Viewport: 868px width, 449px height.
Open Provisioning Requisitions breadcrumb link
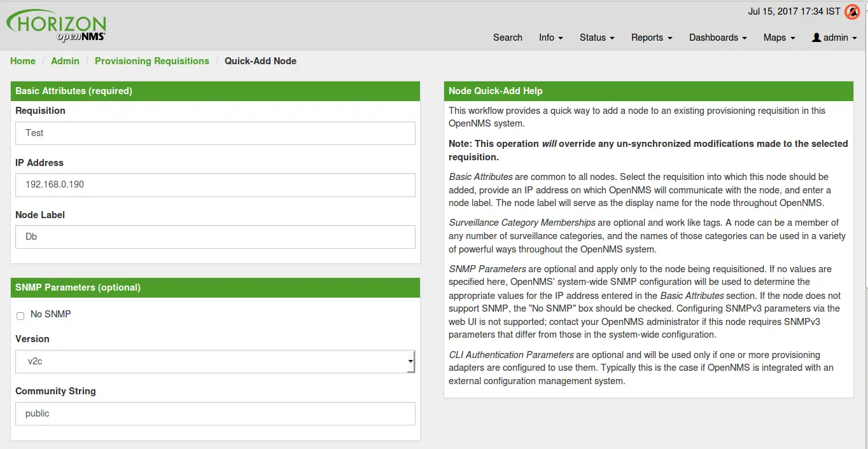pos(152,61)
